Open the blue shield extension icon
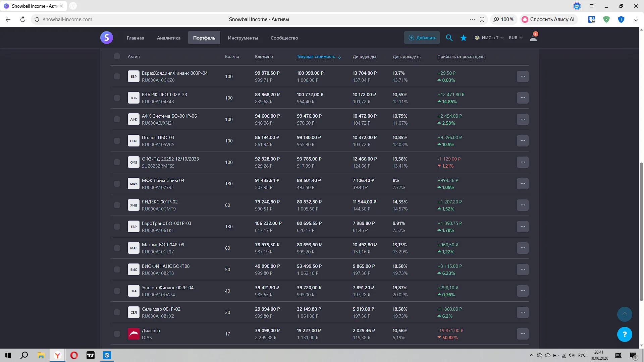Image resolution: width=644 pixels, height=362 pixels. click(621, 19)
